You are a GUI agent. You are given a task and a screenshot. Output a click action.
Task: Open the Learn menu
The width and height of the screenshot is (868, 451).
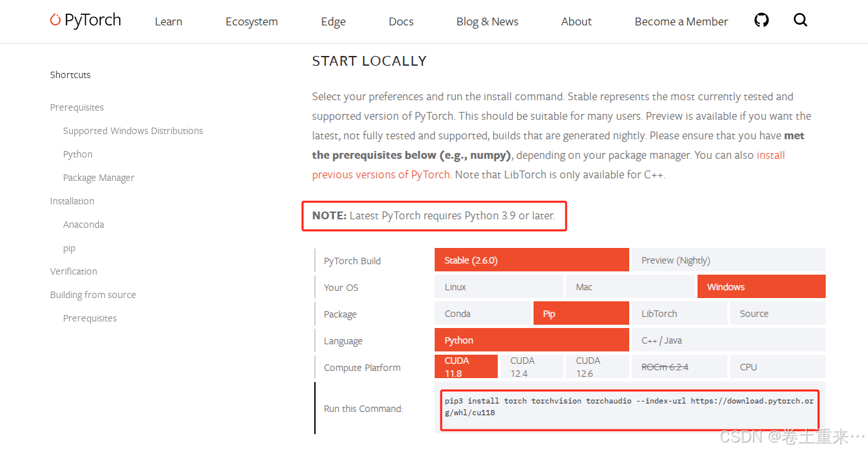tap(169, 21)
